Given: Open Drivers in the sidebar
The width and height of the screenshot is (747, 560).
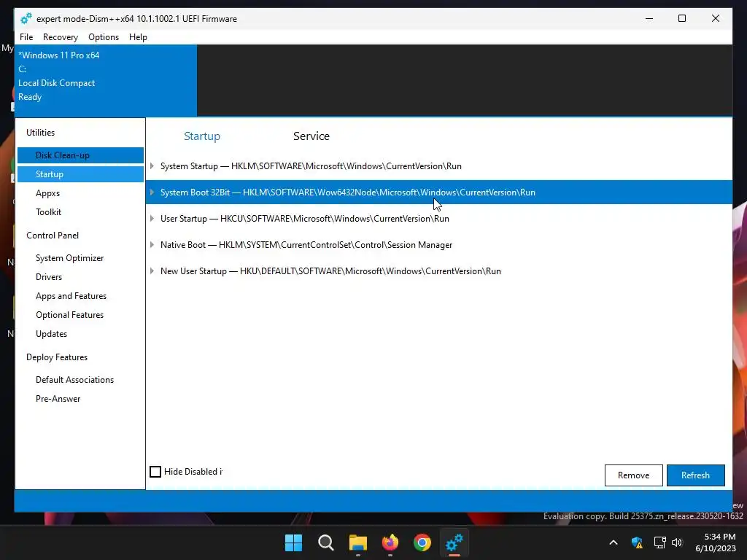Looking at the screenshot, I should pyautogui.click(x=49, y=277).
